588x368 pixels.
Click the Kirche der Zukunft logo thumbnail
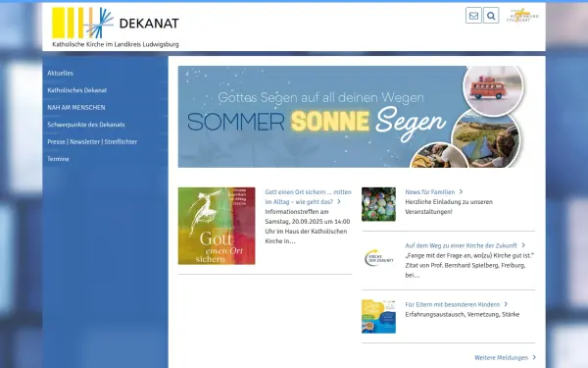378,258
